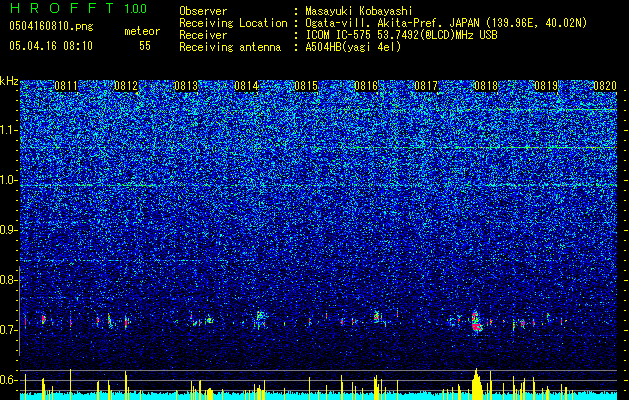The width and height of the screenshot is (629, 400).
Task: Click the A504HB(yagi 4el) antenna text
Action: (353, 47)
